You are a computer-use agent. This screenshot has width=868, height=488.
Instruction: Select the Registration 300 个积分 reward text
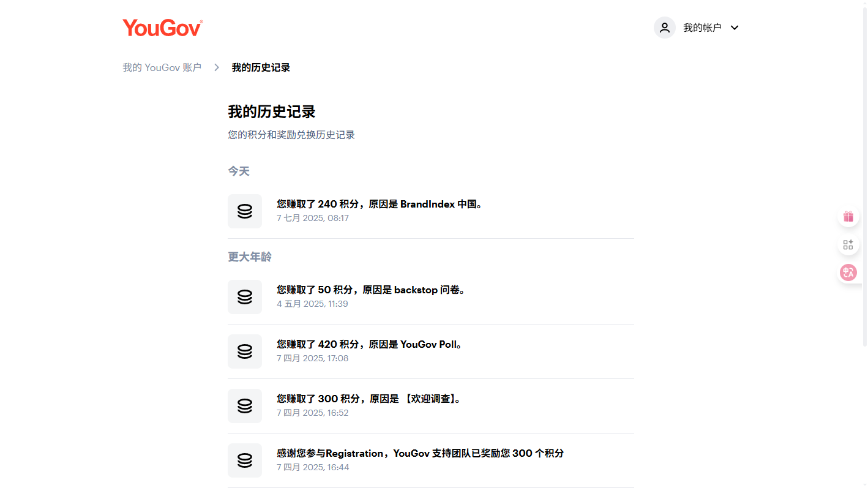coord(421,454)
